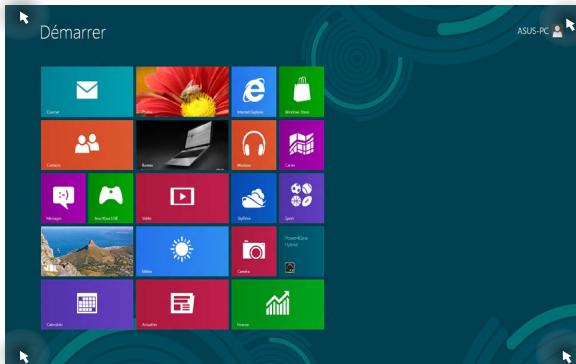576x364 pixels.
Task: Open the Photos tile with red flower
Action: pyautogui.click(x=182, y=91)
